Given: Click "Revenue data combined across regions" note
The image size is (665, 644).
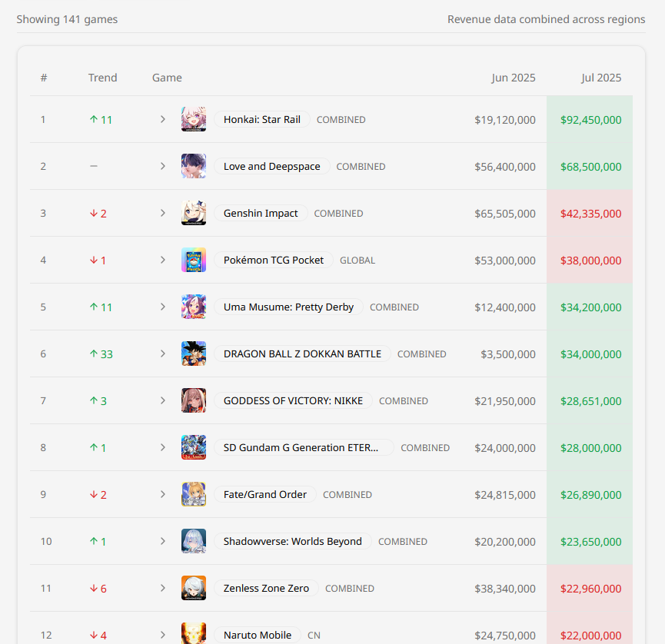Looking at the screenshot, I should tap(547, 19).
